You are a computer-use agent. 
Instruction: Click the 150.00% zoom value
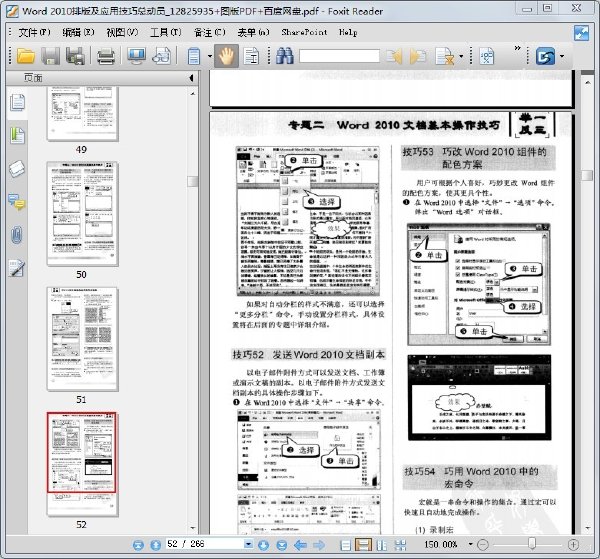(440, 544)
